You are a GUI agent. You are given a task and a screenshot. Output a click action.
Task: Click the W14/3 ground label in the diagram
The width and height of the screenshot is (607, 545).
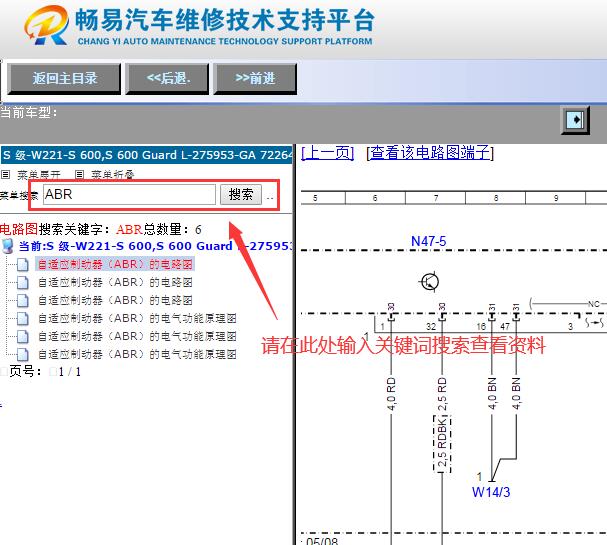pyautogui.click(x=491, y=492)
